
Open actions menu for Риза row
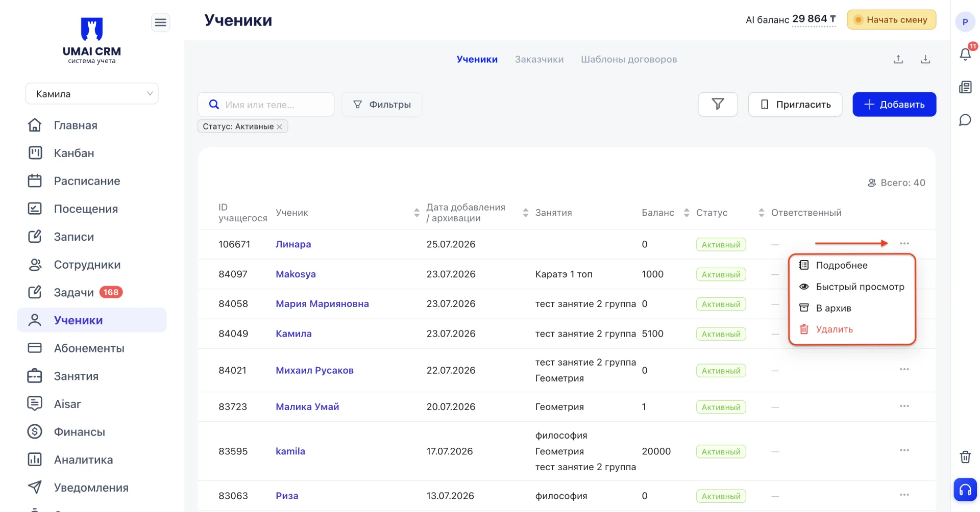tap(904, 495)
